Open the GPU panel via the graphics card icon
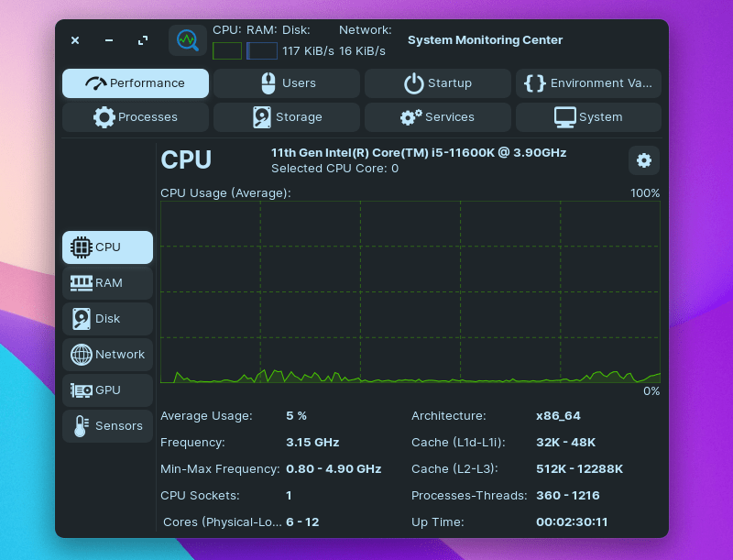This screenshot has height=560, width=733. [x=83, y=390]
